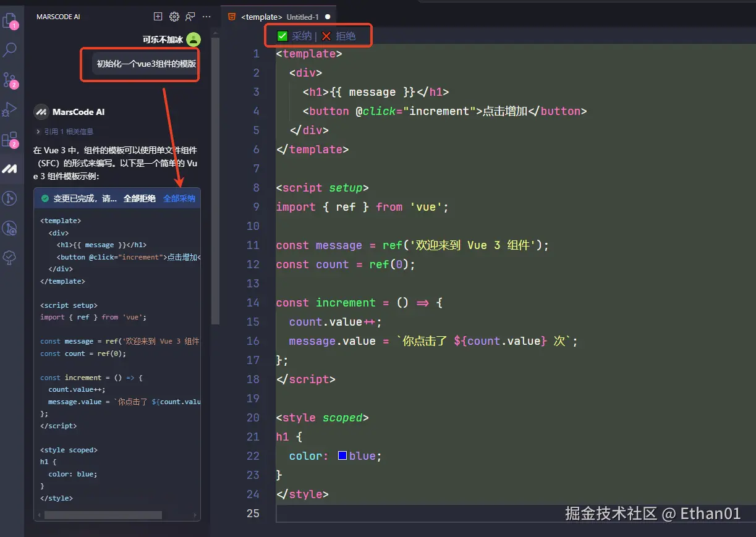Click the 可乐不加冰 avatar
Image resolution: width=756 pixels, height=537 pixels.
pyautogui.click(x=193, y=39)
